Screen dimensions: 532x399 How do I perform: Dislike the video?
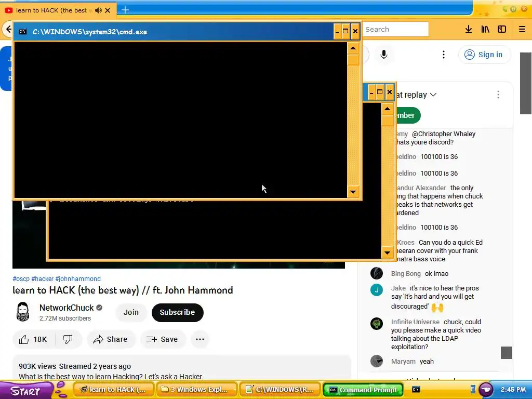click(x=68, y=339)
